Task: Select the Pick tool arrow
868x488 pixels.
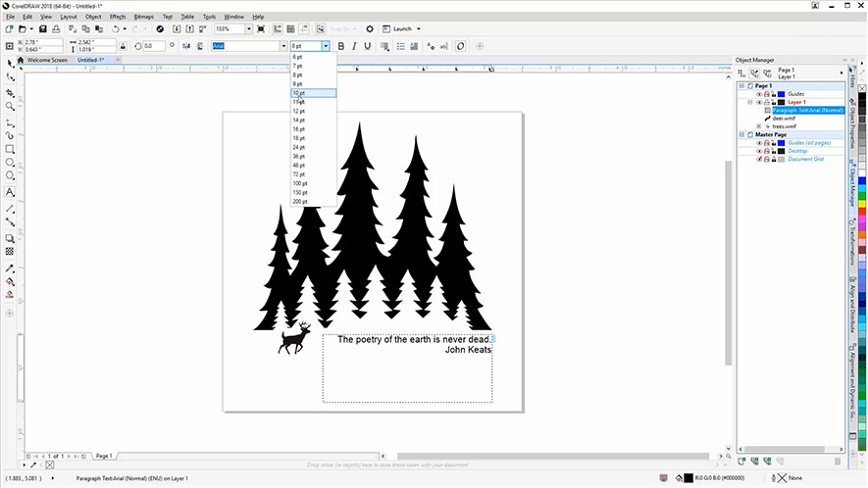Action: [x=10, y=63]
